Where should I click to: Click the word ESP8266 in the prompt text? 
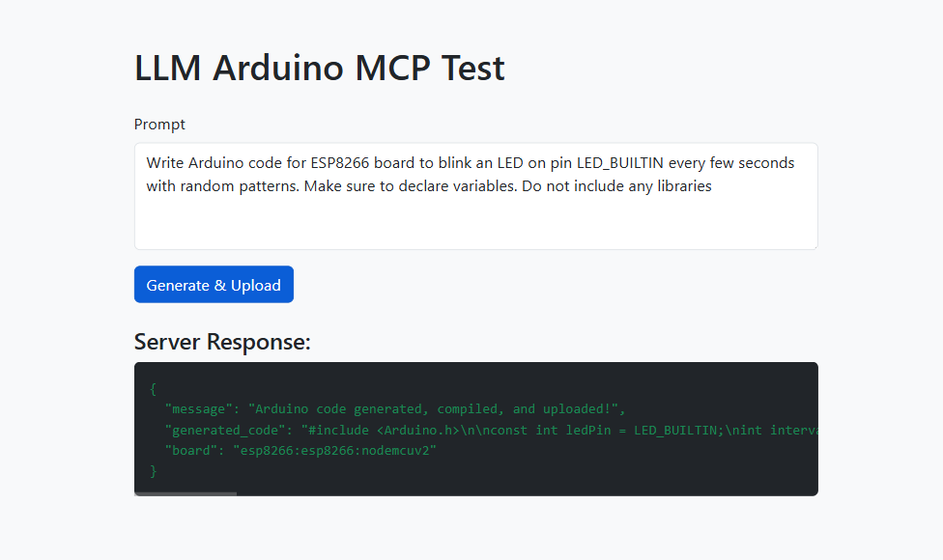(x=340, y=163)
